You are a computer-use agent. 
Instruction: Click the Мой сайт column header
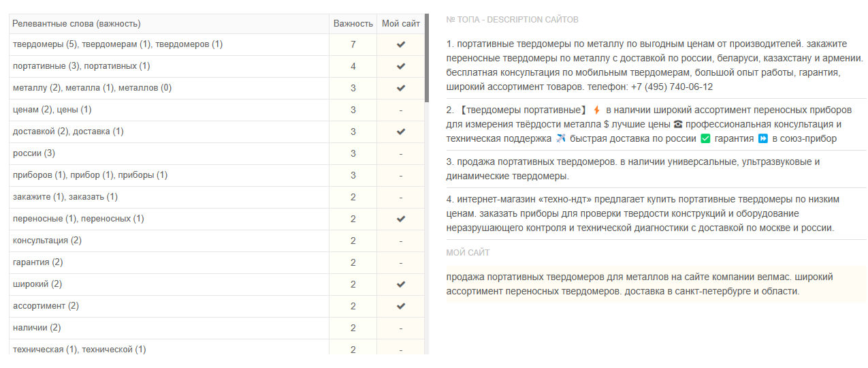pyautogui.click(x=401, y=24)
